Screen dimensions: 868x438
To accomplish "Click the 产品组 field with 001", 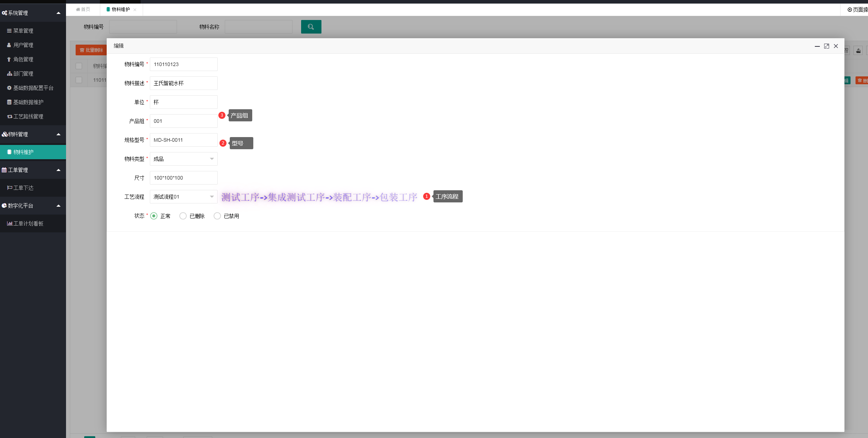I will click(x=184, y=121).
